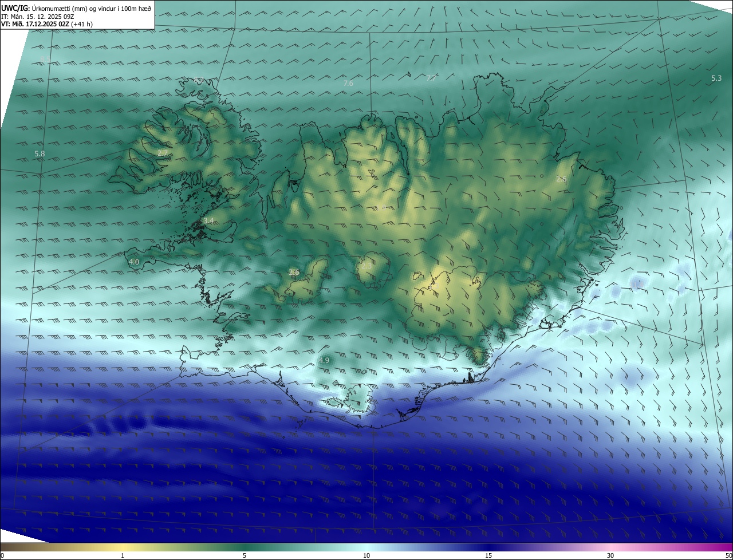Click the '10' tick label on the color scale

click(x=366, y=555)
